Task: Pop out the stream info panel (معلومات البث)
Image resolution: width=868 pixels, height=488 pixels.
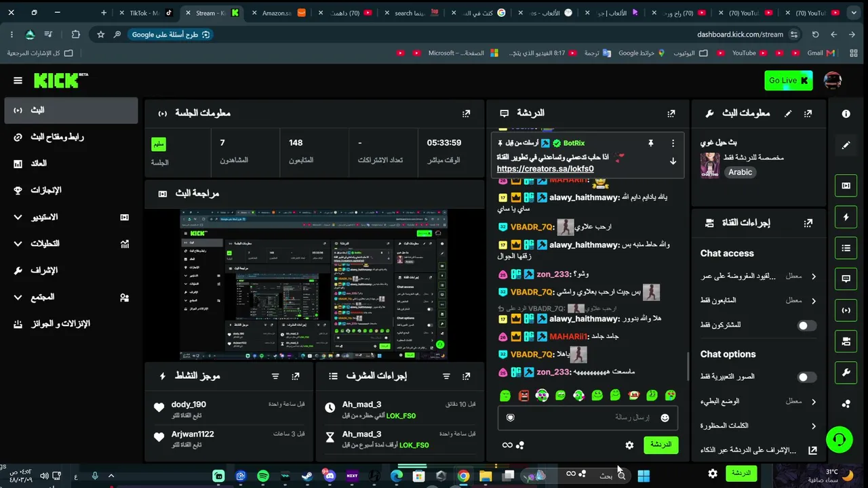Action: pos(808,114)
